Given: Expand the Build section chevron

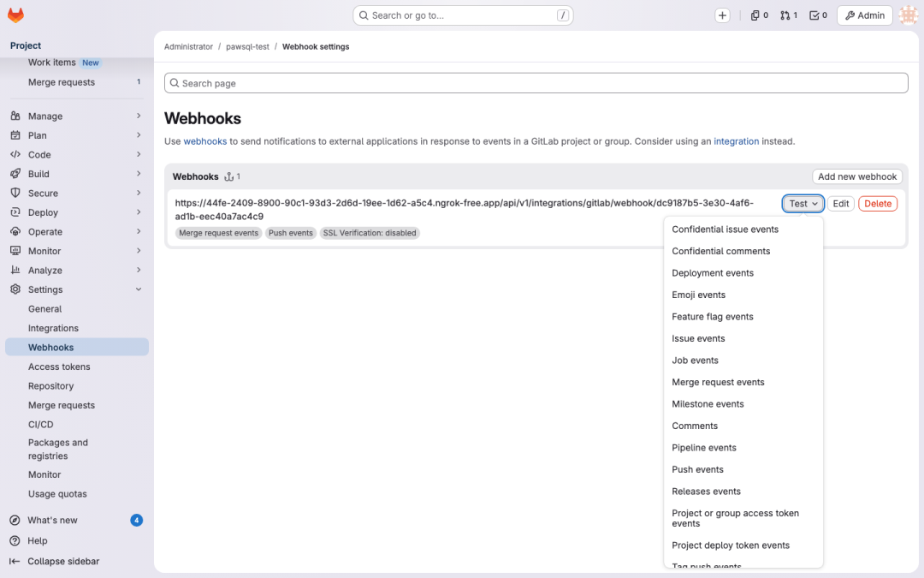Looking at the screenshot, I should tap(139, 174).
